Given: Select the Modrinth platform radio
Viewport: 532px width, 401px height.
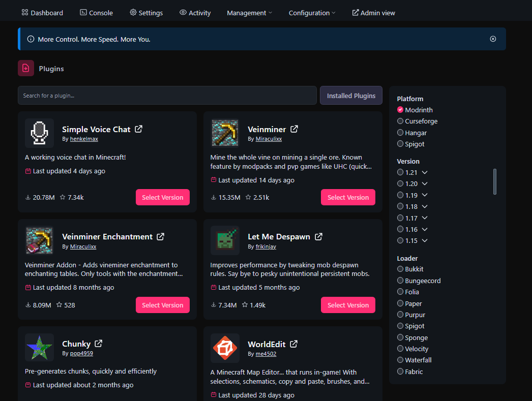Looking at the screenshot, I should [400, 110].
